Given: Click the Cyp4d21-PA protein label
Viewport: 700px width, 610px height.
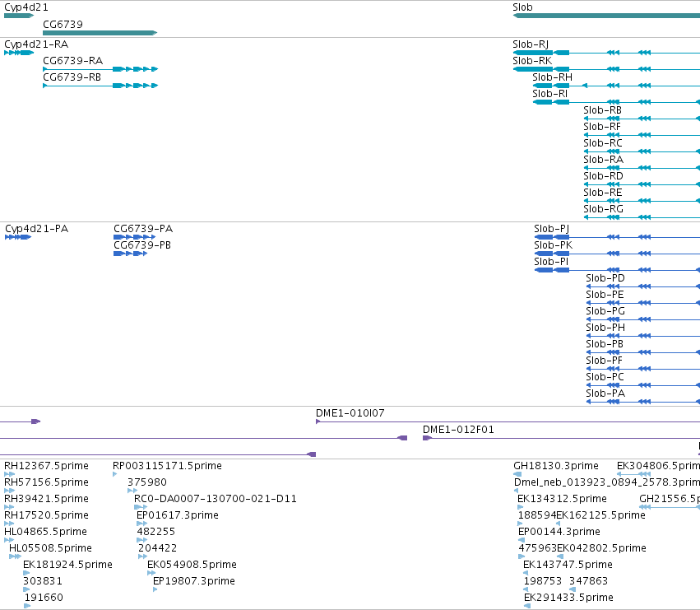Looking at the screenshot, I should tap(37, 229).
